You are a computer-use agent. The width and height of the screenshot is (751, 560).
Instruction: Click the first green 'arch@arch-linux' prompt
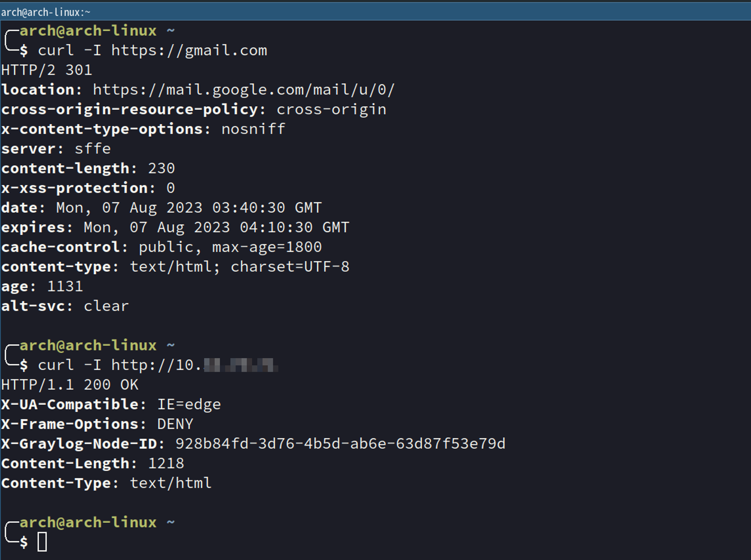click(x=88, y=31)
